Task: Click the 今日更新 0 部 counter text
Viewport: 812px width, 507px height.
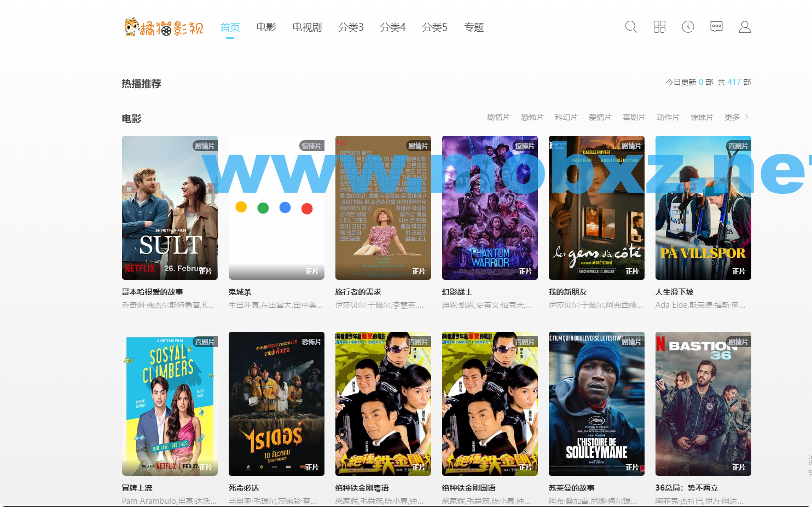Action: [689, 82]
